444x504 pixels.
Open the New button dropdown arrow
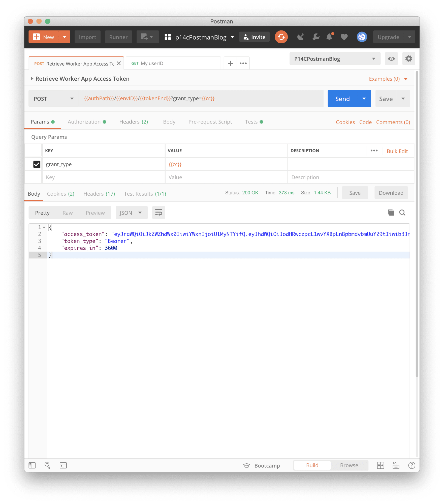(x=65, y=37)
